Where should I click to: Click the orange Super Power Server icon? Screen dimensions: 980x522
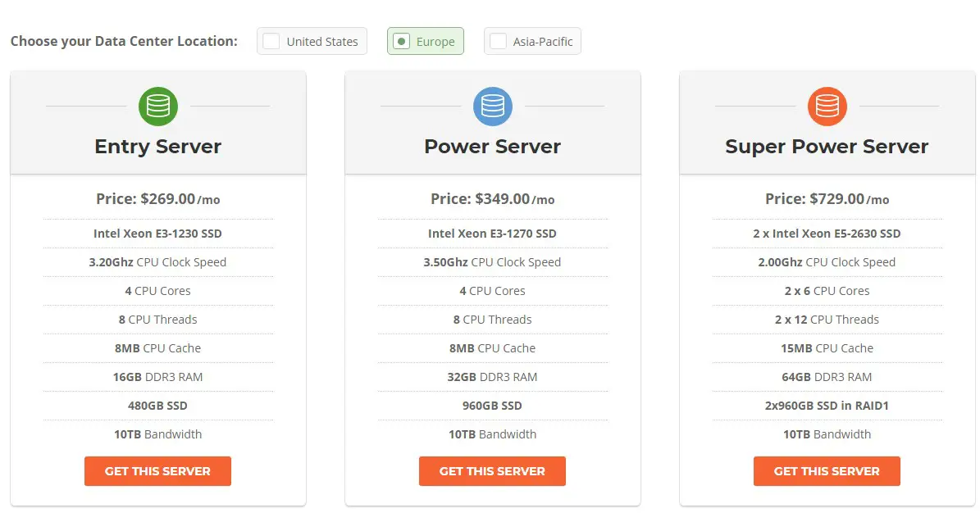[x=827, y=107]
